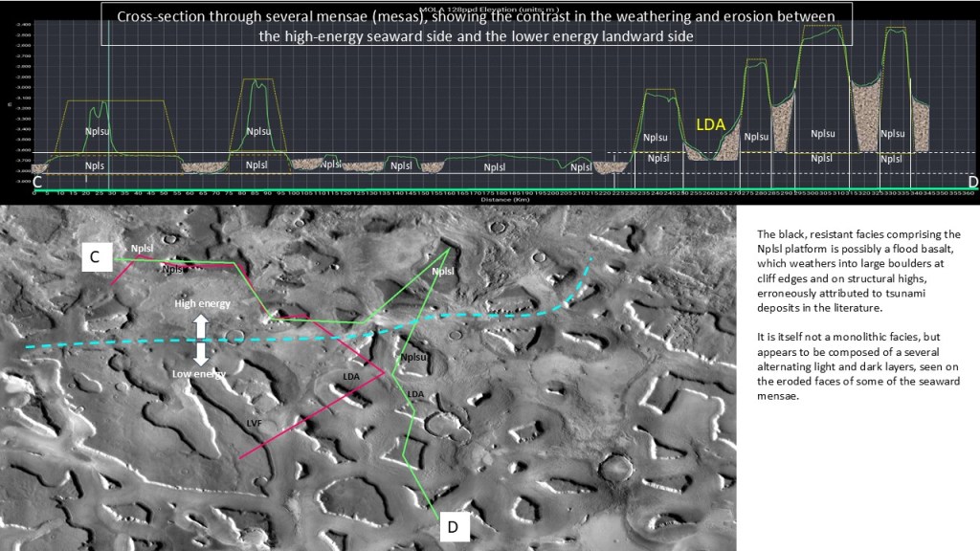
Task: Select the white C label box on the map
Action: coord(95,255)
